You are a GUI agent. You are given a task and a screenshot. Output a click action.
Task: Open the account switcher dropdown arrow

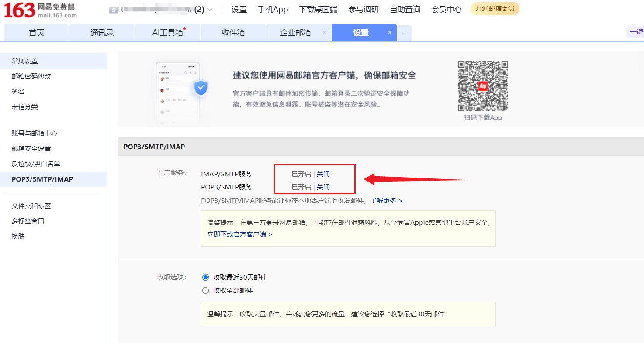(x=210, y=10)
